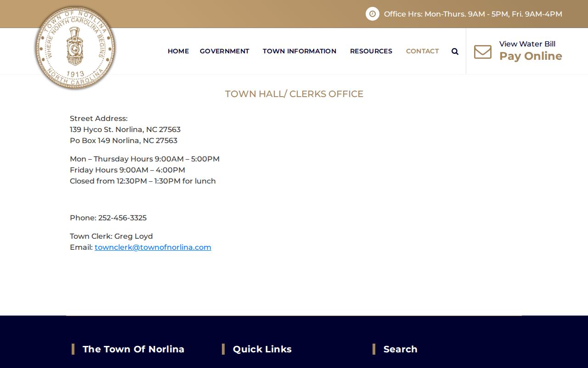Email townclerk@townofnorlina.com link
Screen dimensions: 588x368
[x=153, y=247]
